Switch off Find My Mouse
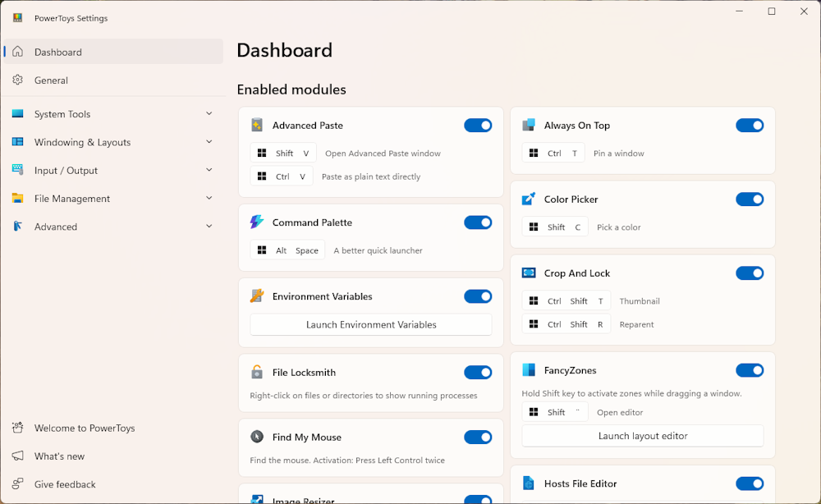 [x=478, y=437]
